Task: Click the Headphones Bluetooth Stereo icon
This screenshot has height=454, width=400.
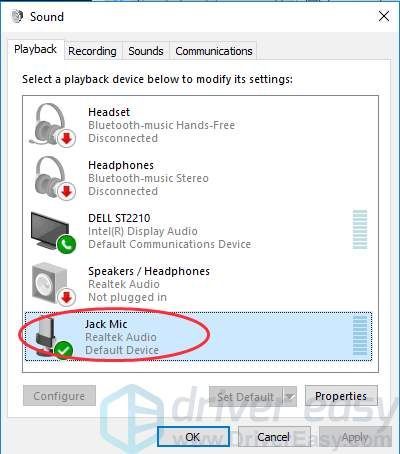Action: coord(53,178)
